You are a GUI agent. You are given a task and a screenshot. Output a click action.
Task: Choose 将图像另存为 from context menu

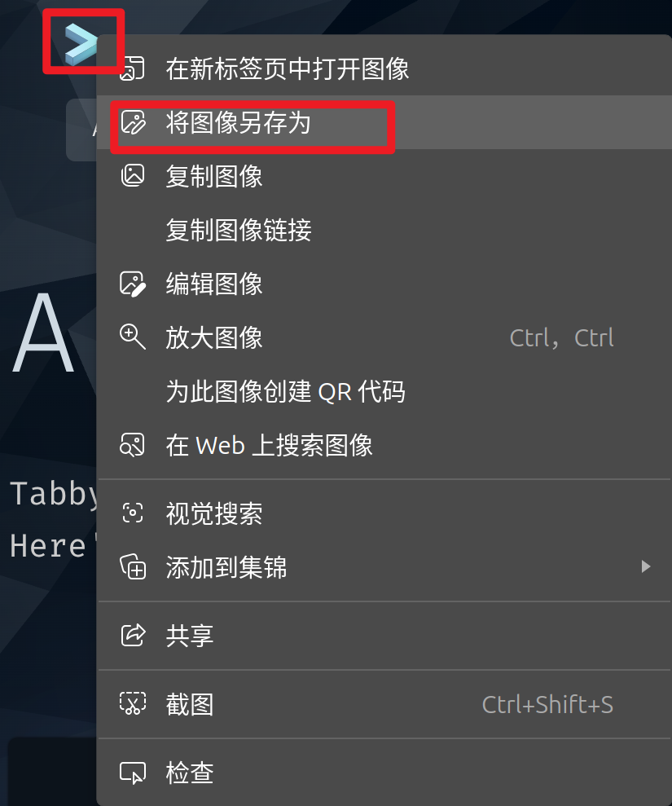(x=384, y=122)
